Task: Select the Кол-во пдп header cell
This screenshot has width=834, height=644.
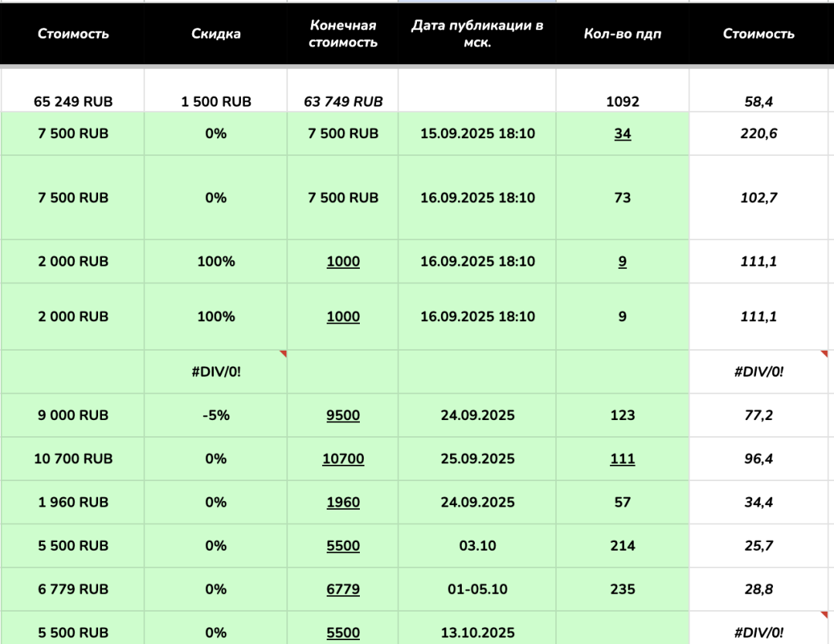Action: click(x=622, y=33)
